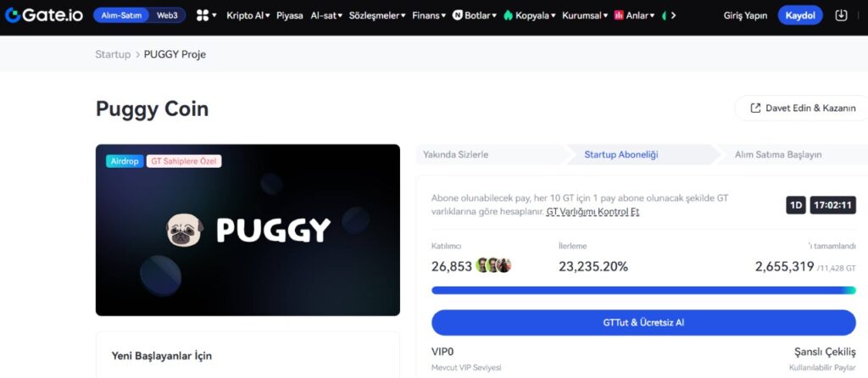Switch to Web3 mode toggle

point(167,15)
